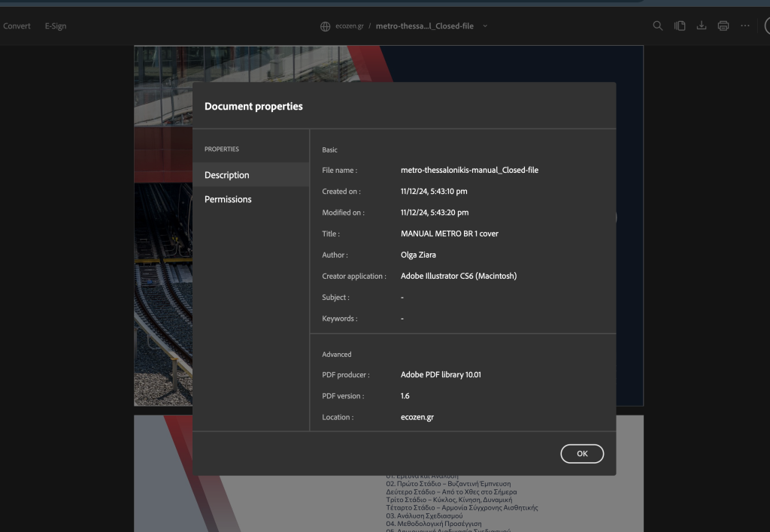Click the "PDF producer :" label
Screen dimensions: 770x532
click(346, 375)
